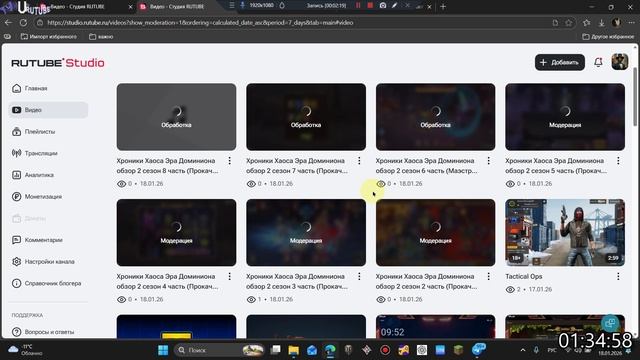Click the сезон 2 часть video title
Image resolution: width=640 pixels, height=360 pixels.
pyautogui.click(x=427, y=281)
